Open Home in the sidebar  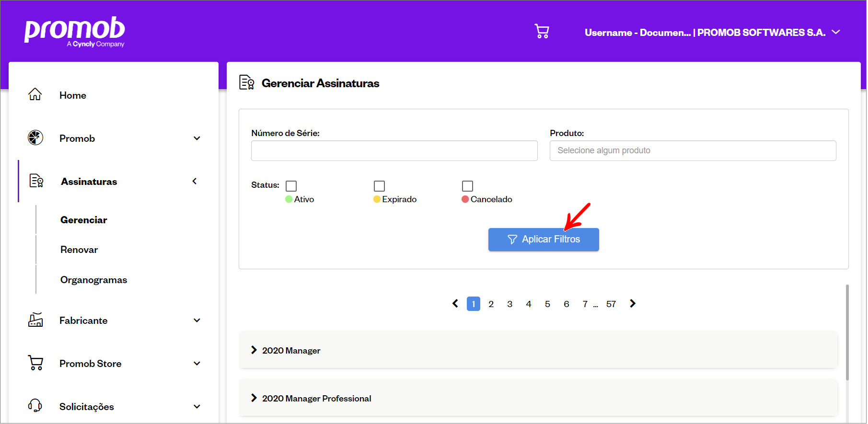(x=73, y=95)
